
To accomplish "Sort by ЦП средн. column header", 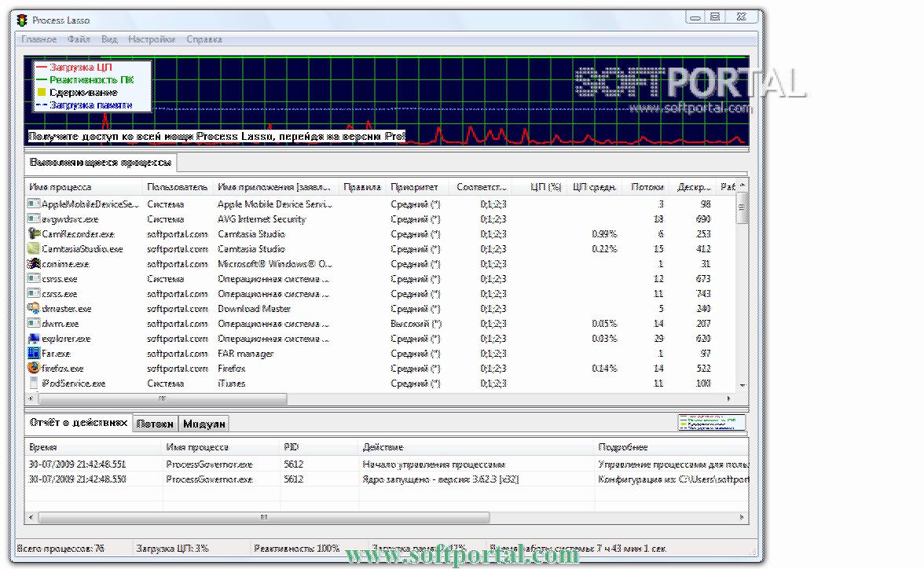I will click(x=593, y=187).
